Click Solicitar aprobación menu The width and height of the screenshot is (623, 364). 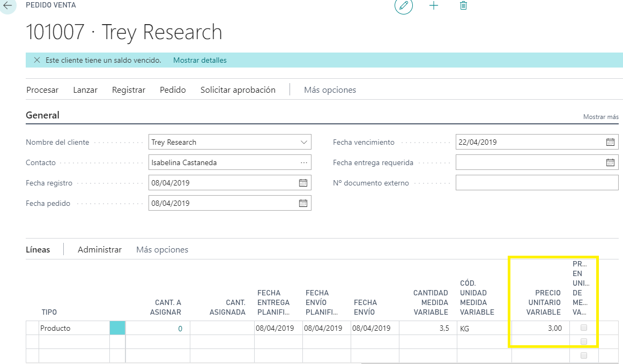click(x=238, y=90)
